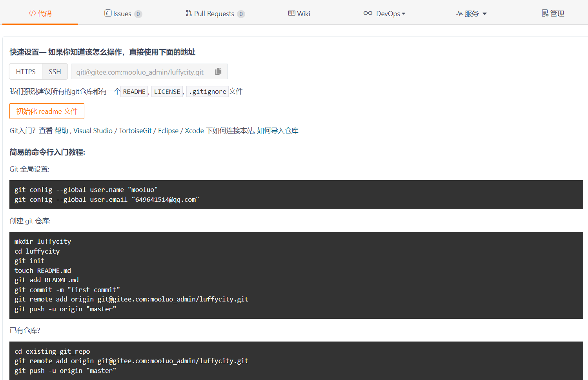
Task: Click the Pull Requests branch icon
Action: point(188,13)
